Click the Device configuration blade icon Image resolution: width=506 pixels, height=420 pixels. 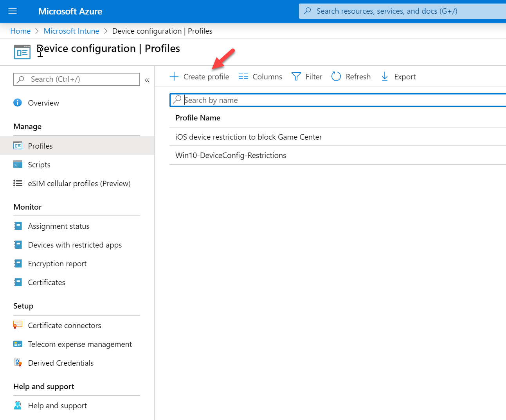coord(22,52)
